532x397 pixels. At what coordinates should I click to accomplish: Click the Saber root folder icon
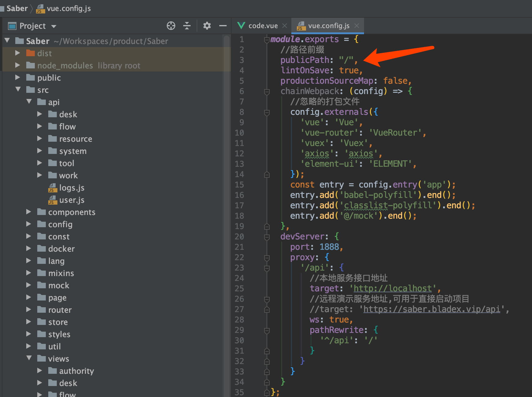pos(20,41)
